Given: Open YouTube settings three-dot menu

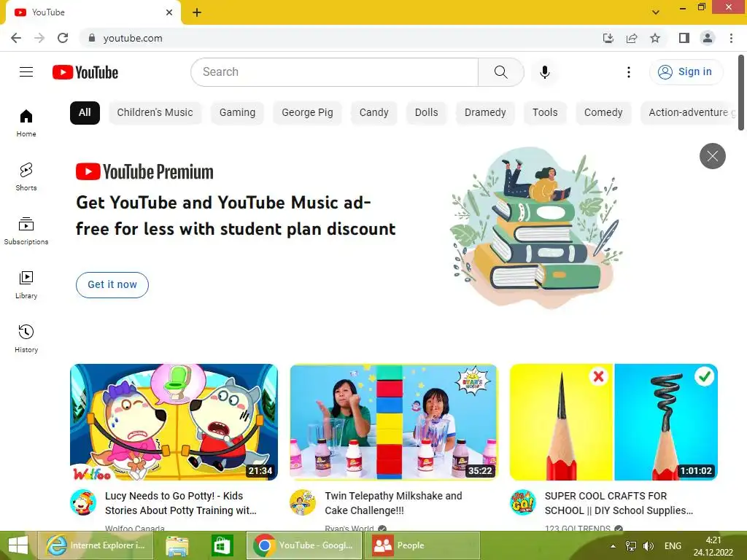Looking at the screenshot, I should 629,72.
